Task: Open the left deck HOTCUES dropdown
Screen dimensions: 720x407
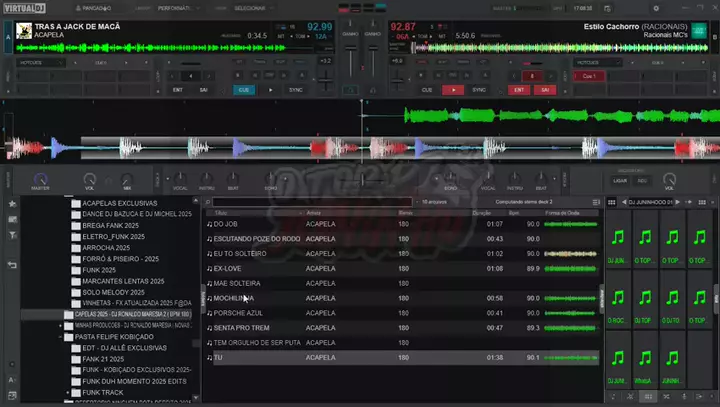Action: tap(40, 62)
